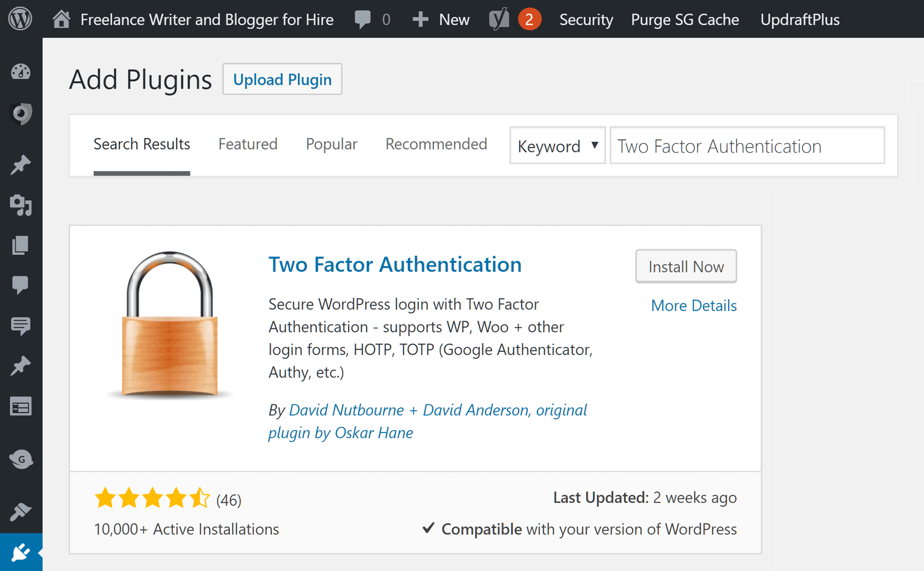Click the (46) ratings count
Screen dimensions: 924x571
point(229,500)
